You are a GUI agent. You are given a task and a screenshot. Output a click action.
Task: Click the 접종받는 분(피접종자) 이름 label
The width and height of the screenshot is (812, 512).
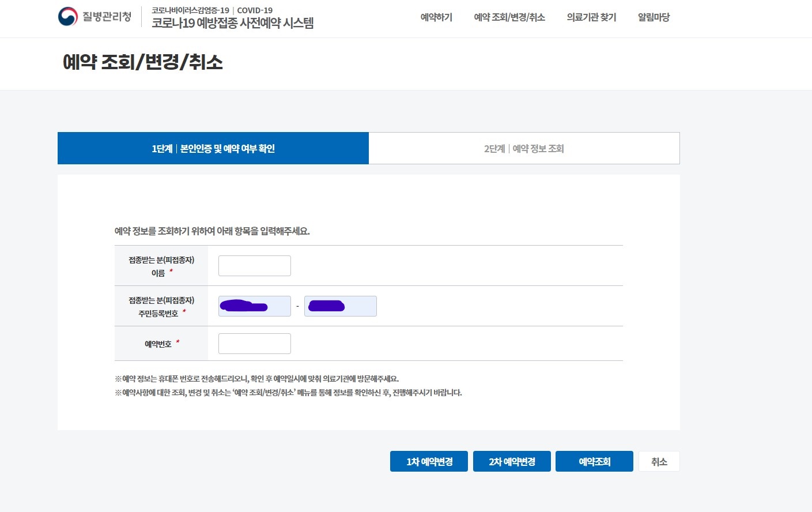(x=161, y=266)
